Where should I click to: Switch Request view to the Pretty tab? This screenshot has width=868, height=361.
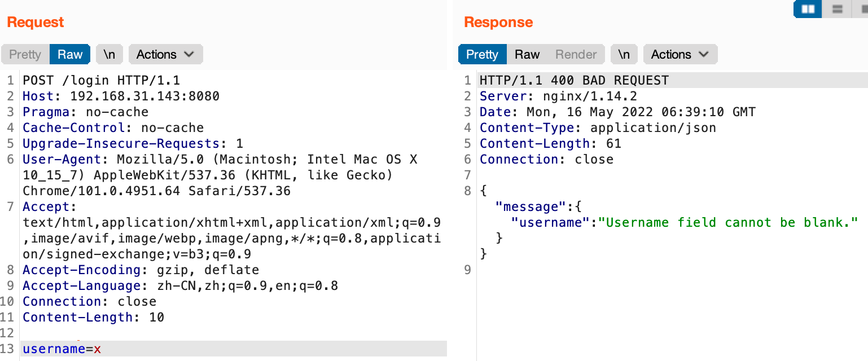point(25,54)
